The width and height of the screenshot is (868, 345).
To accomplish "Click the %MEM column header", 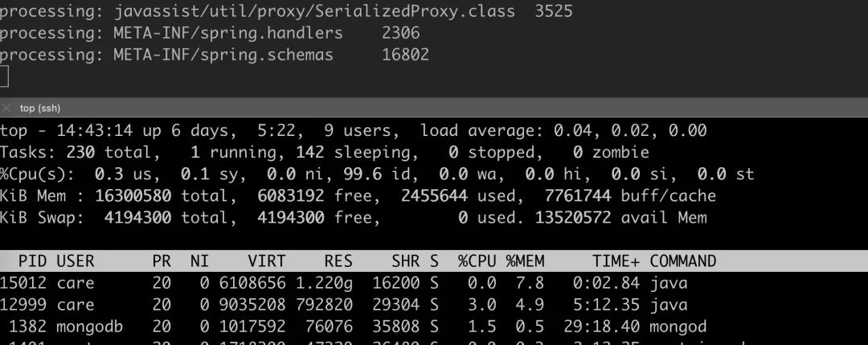I will click(x=525, y=261).
